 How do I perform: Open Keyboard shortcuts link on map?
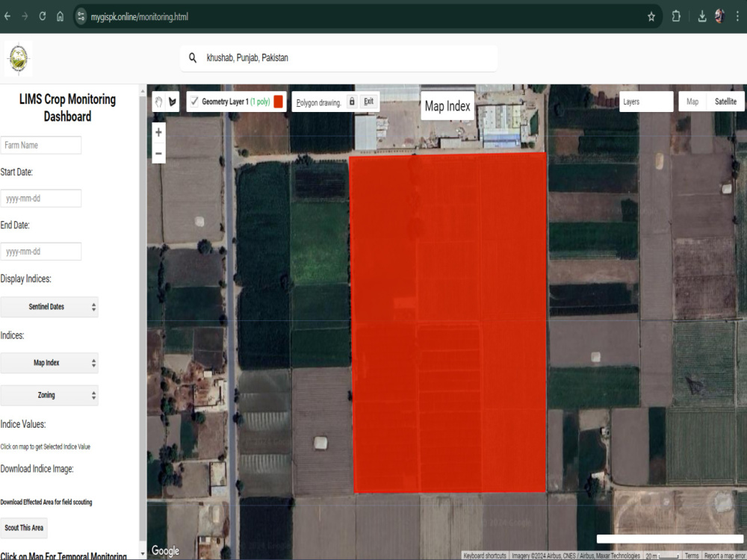[x=485, y=556]
